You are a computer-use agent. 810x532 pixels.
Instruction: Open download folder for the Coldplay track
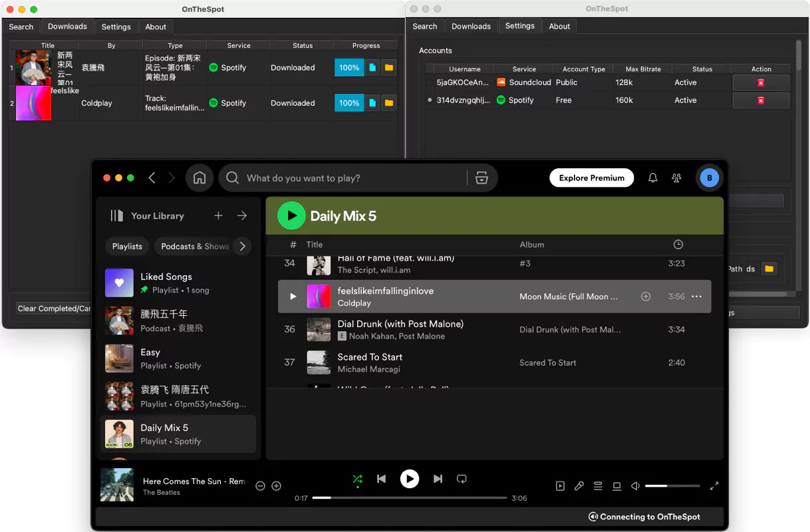coord(390,103)
